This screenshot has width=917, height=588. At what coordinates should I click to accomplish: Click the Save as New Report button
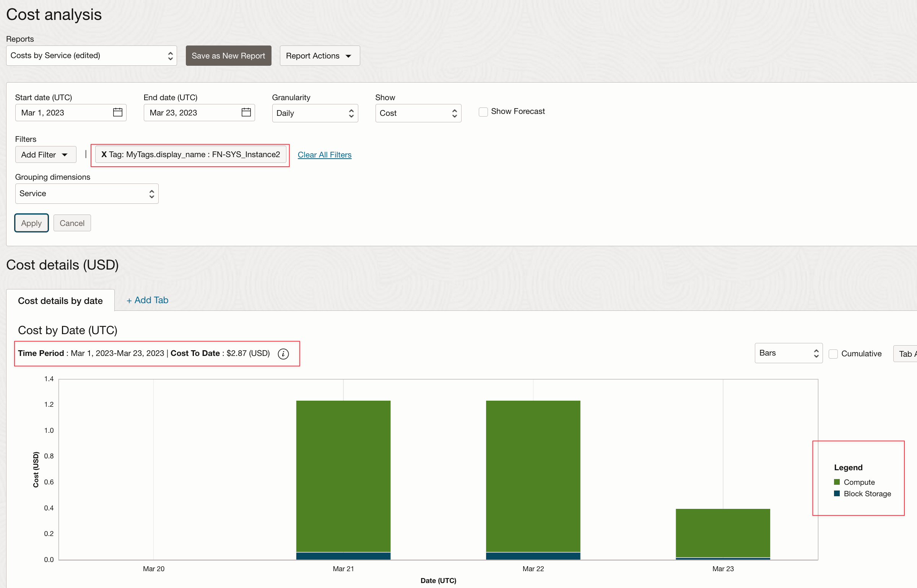pos(228,55)
